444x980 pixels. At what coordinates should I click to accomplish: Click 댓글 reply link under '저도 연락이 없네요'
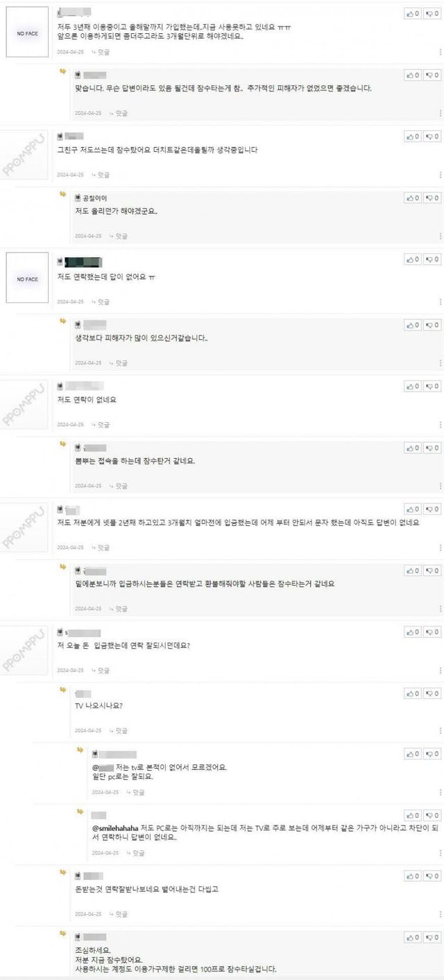[101, 424]
